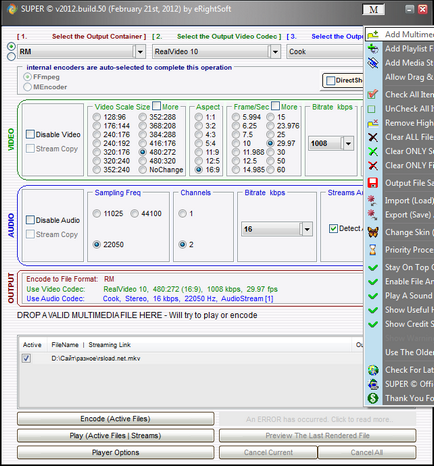Click the Import (Load) profile icon
Image resolution: width=434 pixels, height=466 pixels.
pos(372,200)
